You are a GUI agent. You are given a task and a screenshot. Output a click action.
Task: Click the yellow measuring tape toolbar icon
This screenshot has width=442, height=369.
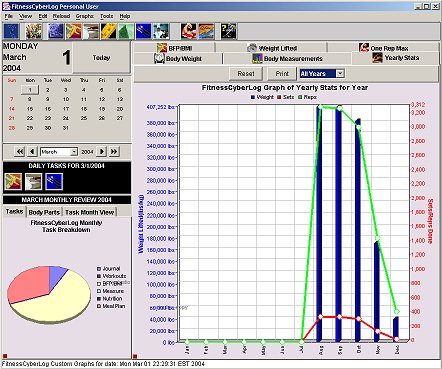[109, 31]
